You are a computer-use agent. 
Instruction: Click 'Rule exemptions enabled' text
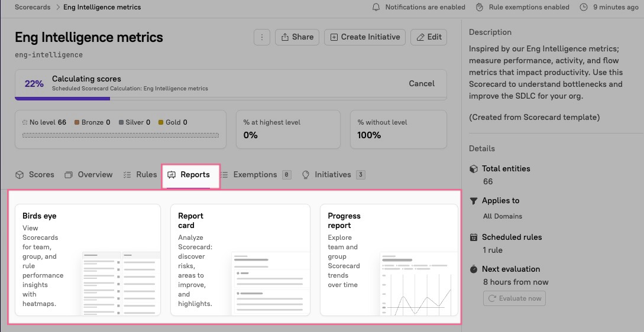pyautogui.click(x=529, y=7)
